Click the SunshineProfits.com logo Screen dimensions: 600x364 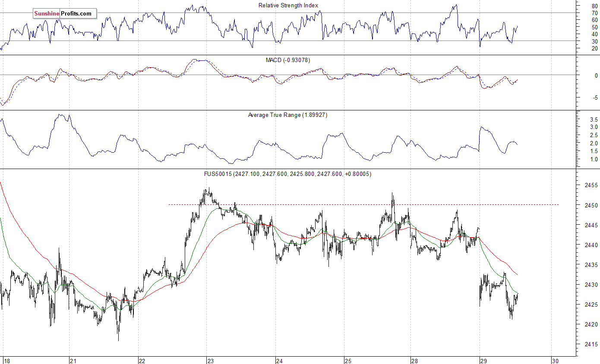65,13
